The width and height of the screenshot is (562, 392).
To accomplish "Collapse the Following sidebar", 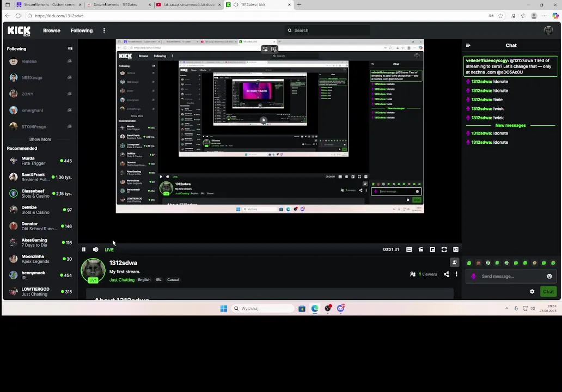I will (x=70, y=48).
